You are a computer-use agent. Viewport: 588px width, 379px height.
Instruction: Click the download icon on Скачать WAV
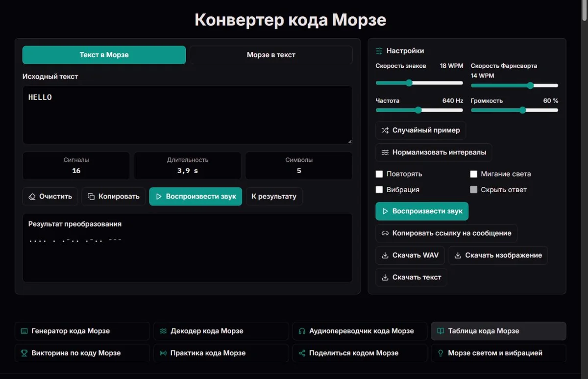point(385,255)
